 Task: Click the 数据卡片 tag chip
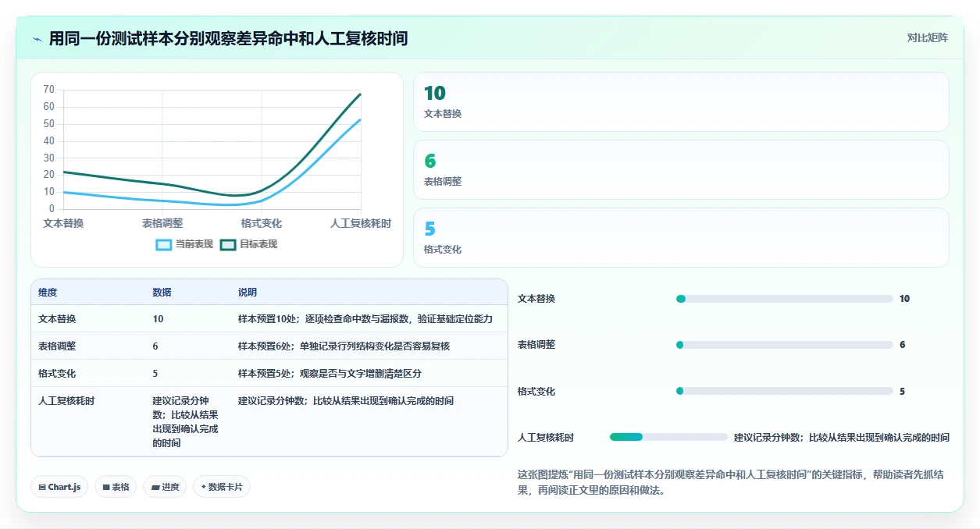[222, 487]
